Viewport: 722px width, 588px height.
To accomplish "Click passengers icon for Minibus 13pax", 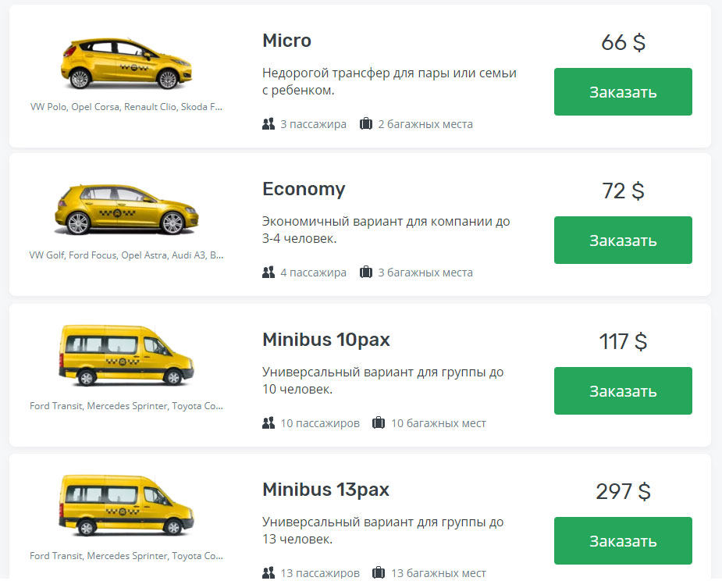I will point(269,573).
